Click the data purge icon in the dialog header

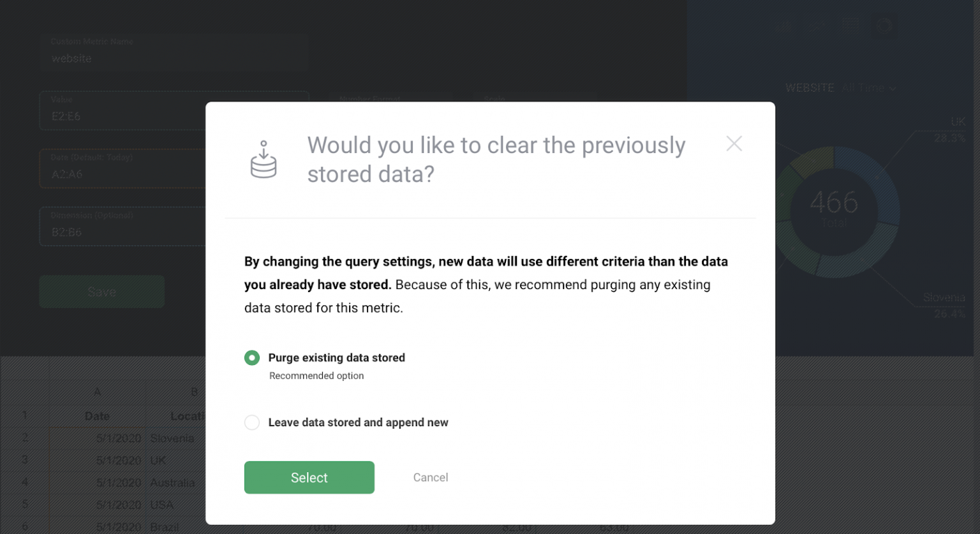pyautogui.click(x=263, y=159)
